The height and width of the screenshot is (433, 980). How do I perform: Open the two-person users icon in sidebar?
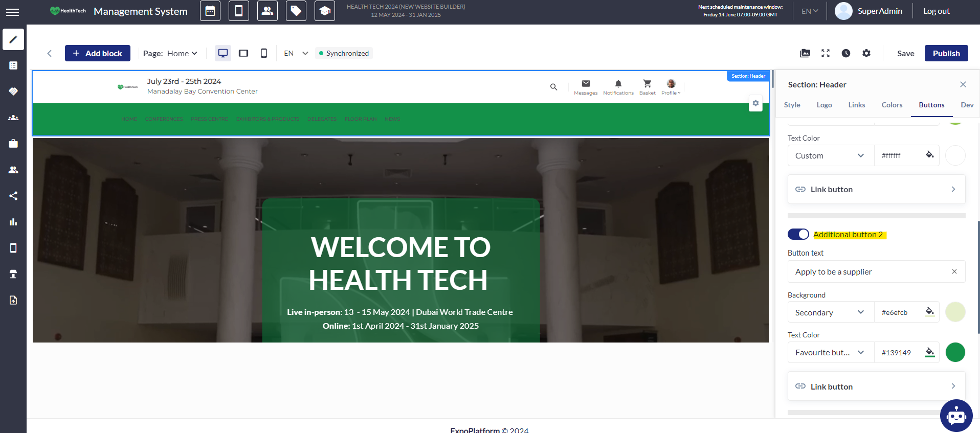click(x=13, y=170)
